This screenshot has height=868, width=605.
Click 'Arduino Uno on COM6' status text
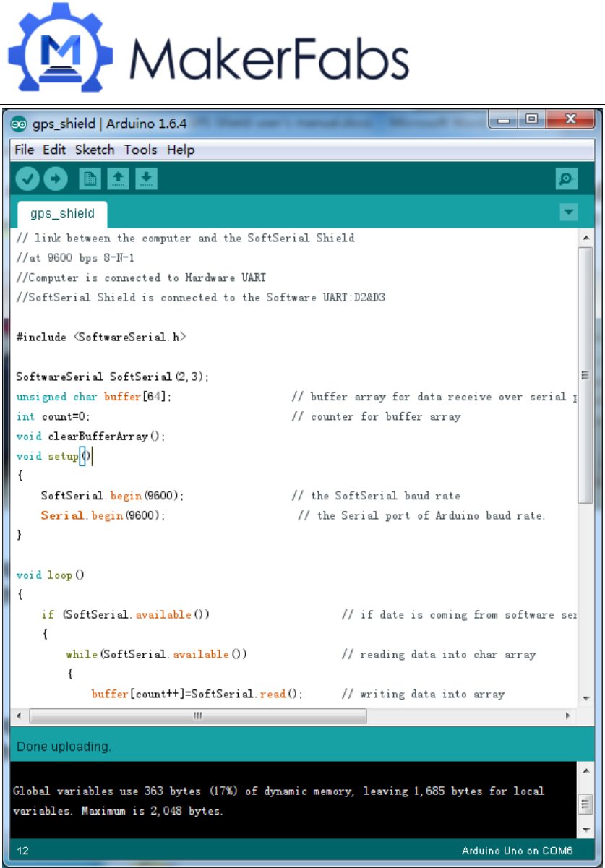[518, 851]
